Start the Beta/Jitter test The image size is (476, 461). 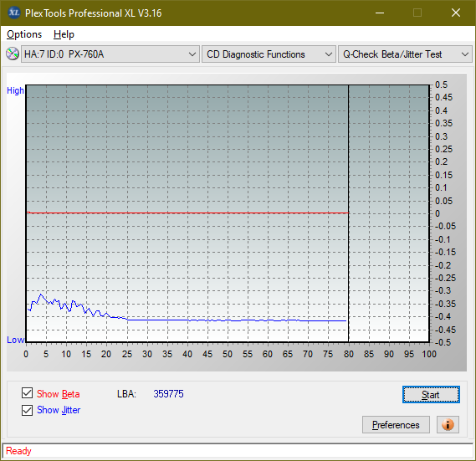[431, 395]
